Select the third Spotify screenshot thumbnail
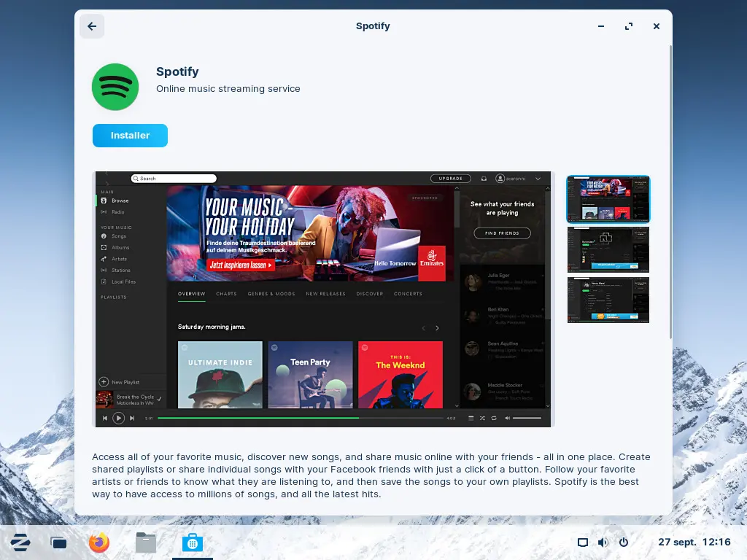The width and height of the screenshot is (747, 560). pyautogui.click(x=608, y=300)
